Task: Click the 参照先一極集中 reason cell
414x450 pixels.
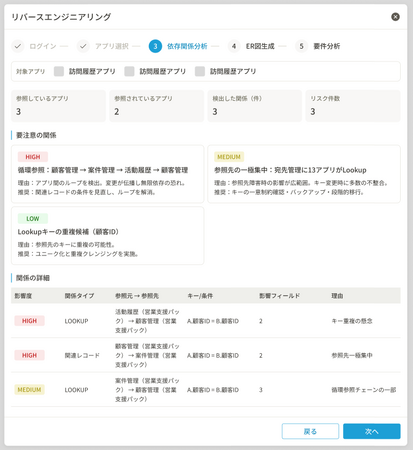Action: (x=352, y=355)
